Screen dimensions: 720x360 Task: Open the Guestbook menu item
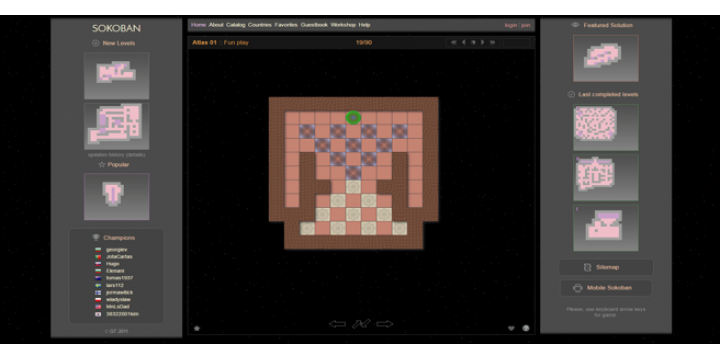coord(314,25)
